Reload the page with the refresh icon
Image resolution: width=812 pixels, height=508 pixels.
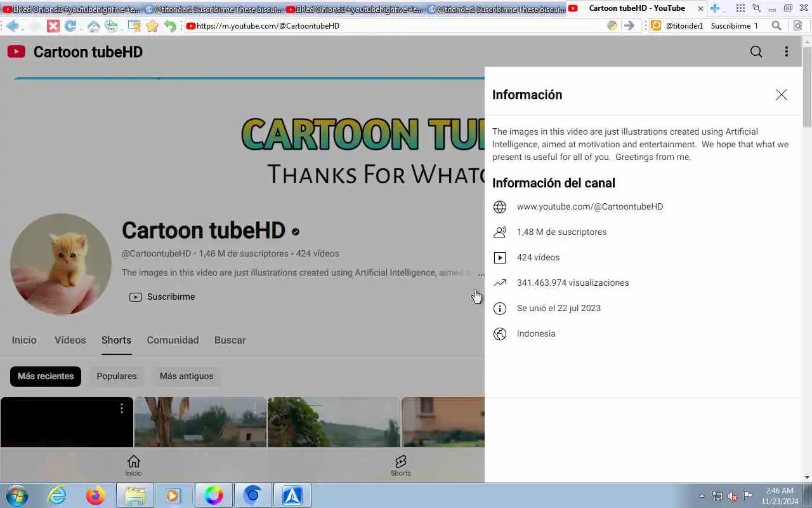point(70,26)
